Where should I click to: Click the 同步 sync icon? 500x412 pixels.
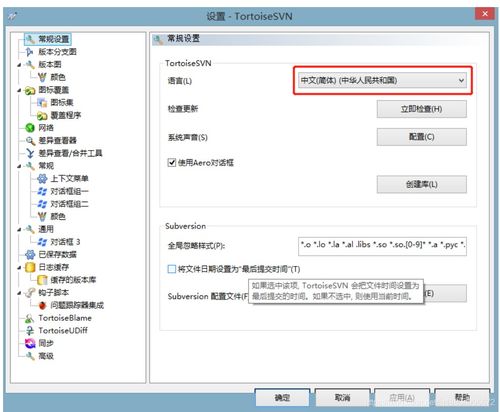click(x=30, y=343)
